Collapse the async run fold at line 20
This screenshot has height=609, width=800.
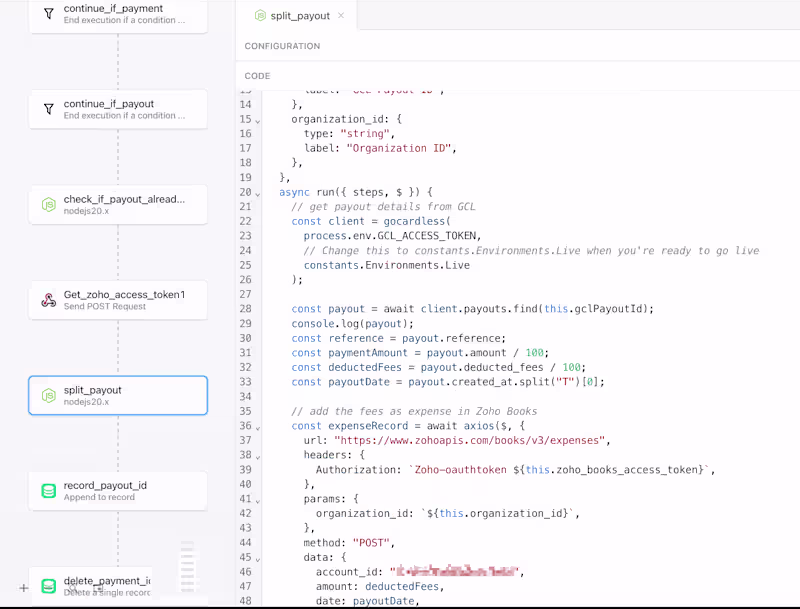(258, 194)
